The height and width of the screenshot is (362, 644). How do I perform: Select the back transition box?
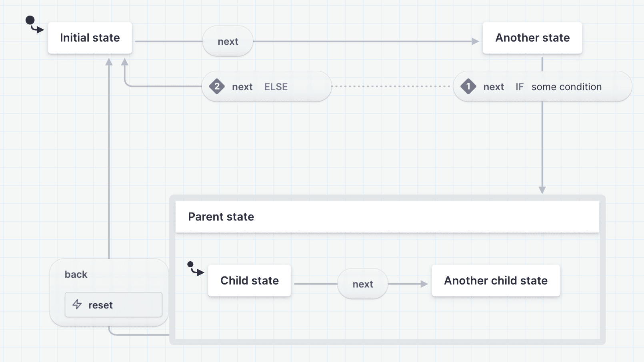[109, 292]
